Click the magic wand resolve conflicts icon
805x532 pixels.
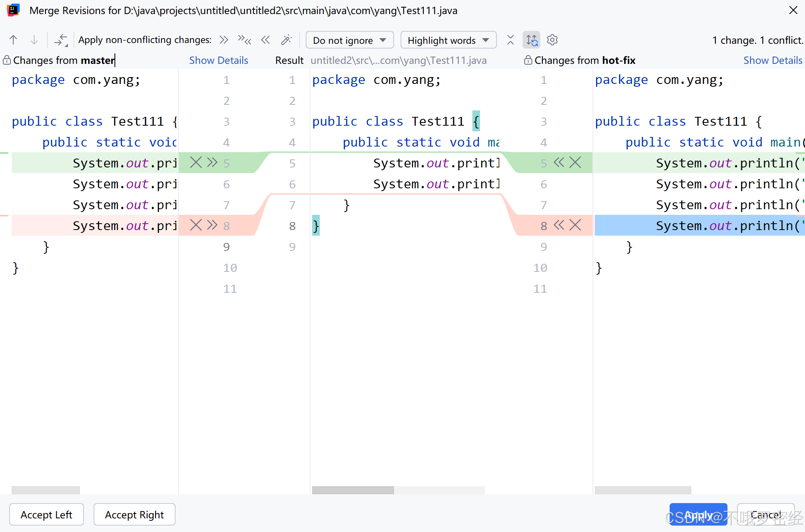pos(286,40)
